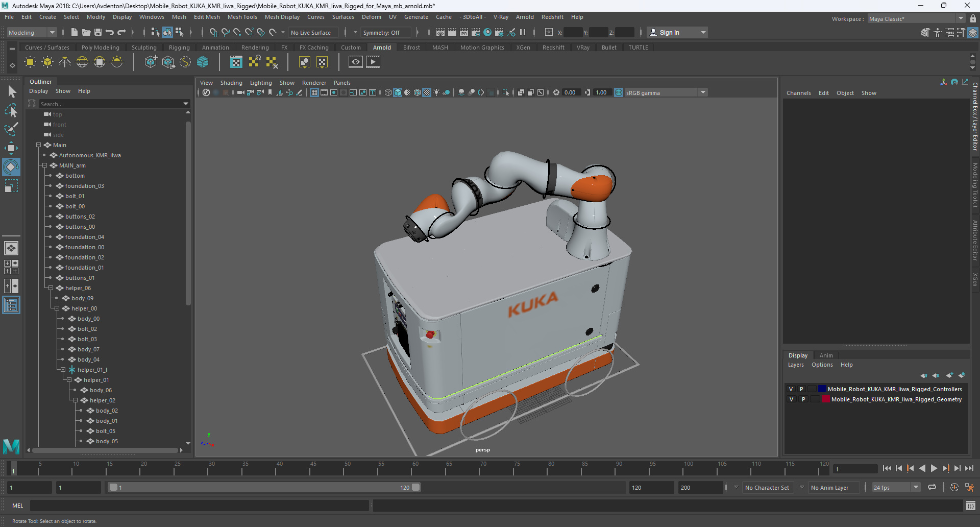
Task: Click the Redo arrow icon
Action: (121, 32)
